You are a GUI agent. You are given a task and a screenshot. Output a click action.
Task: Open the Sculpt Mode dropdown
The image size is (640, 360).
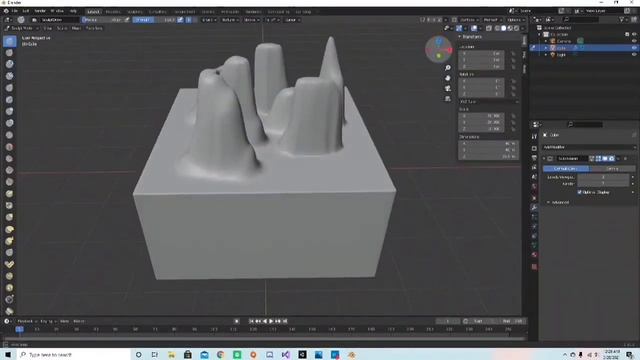(22, 28)
